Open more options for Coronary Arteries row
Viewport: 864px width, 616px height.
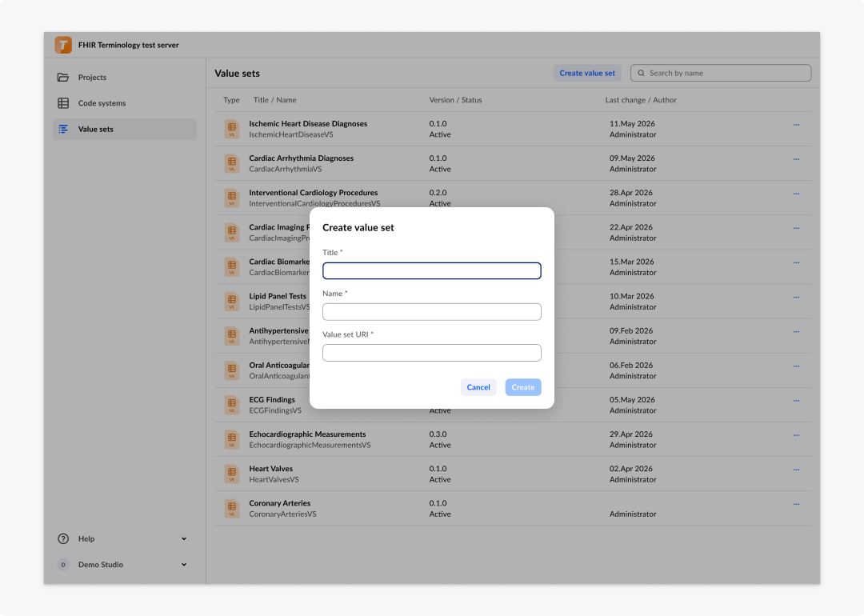[x=796, y=504]
